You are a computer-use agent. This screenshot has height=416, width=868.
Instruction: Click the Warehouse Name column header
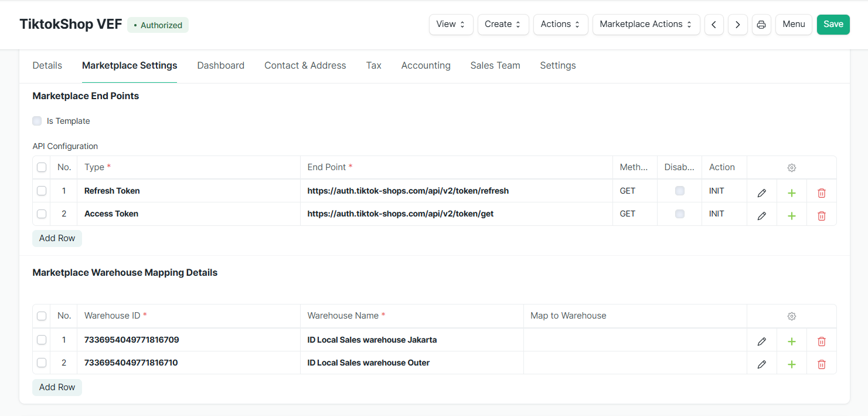(x=412, y=316)
